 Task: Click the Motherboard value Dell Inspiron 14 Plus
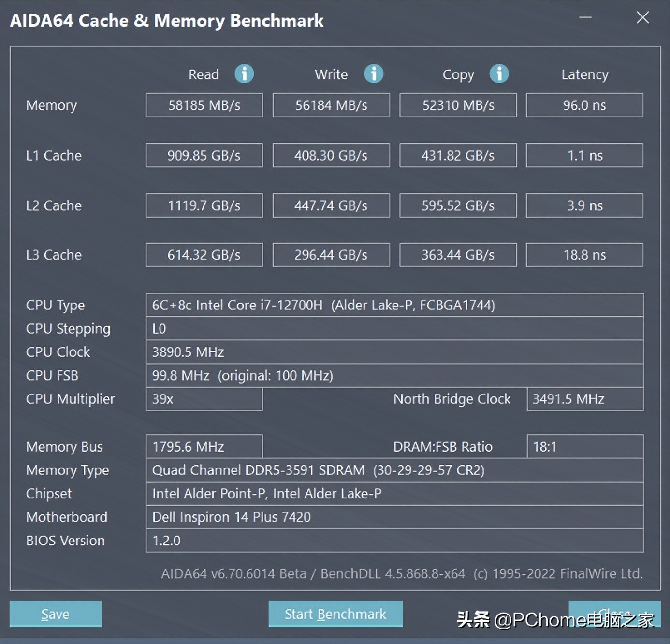point(394,517)
